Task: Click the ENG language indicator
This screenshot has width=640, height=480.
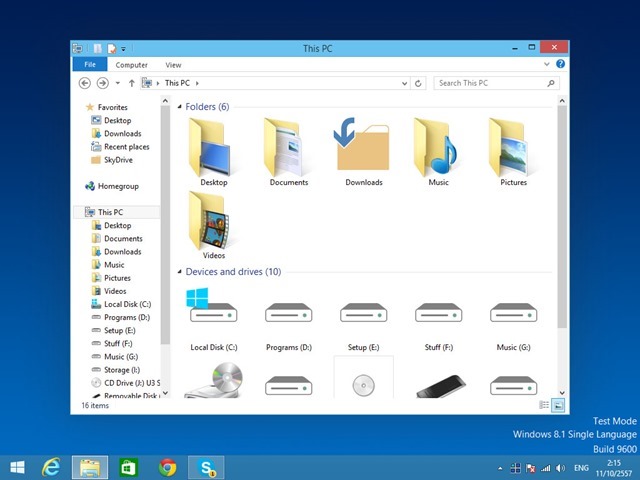Action: [581, 468]
